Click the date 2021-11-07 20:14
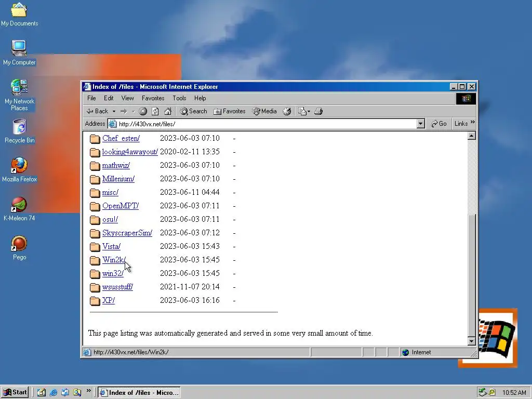 190,287
